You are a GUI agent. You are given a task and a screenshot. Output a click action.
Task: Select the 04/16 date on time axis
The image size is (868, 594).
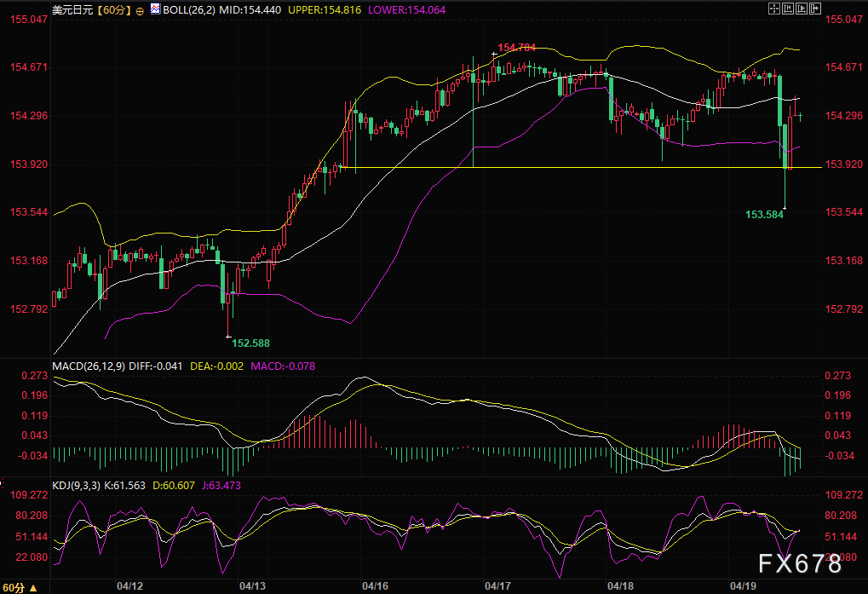point(376,586)
